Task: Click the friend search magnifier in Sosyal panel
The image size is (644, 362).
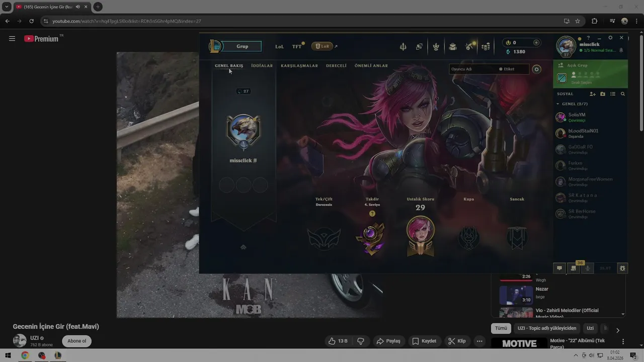Action: click(623, 94)
